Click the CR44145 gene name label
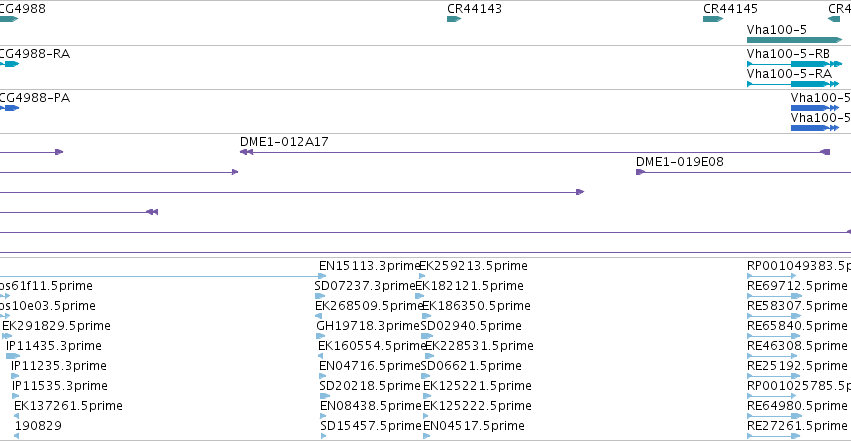Screen dimensions: 851x441 coord(731,9)
